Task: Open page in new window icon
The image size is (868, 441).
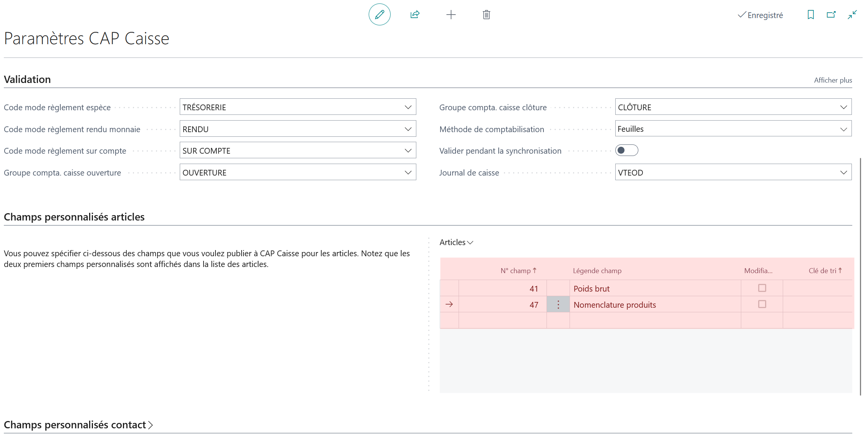Action: coord(831,15)
